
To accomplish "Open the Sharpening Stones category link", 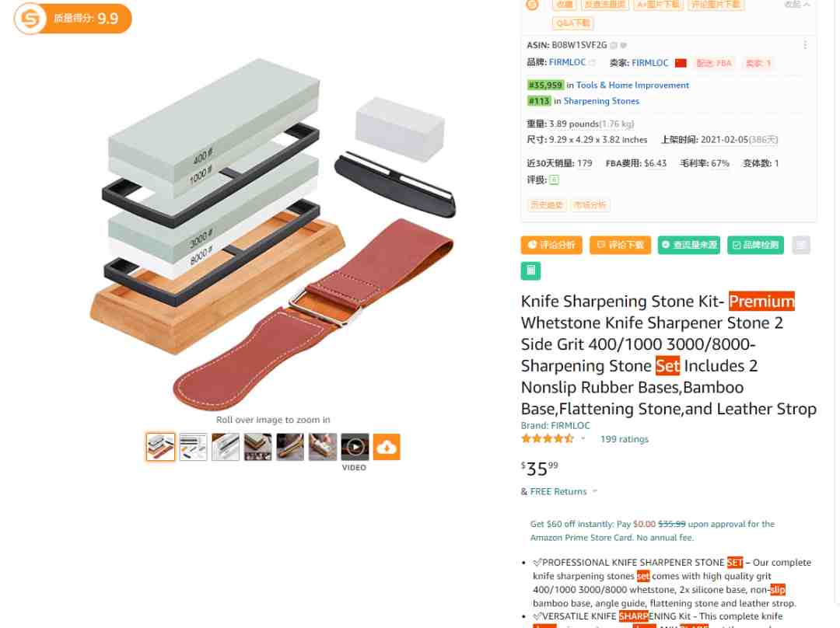I will point(601,101).
